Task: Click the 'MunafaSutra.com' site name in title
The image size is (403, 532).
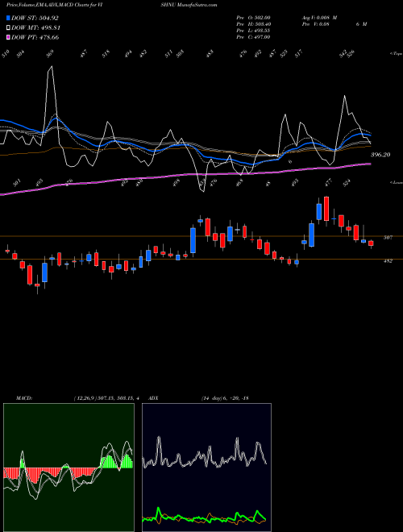Action: (197, 5)
